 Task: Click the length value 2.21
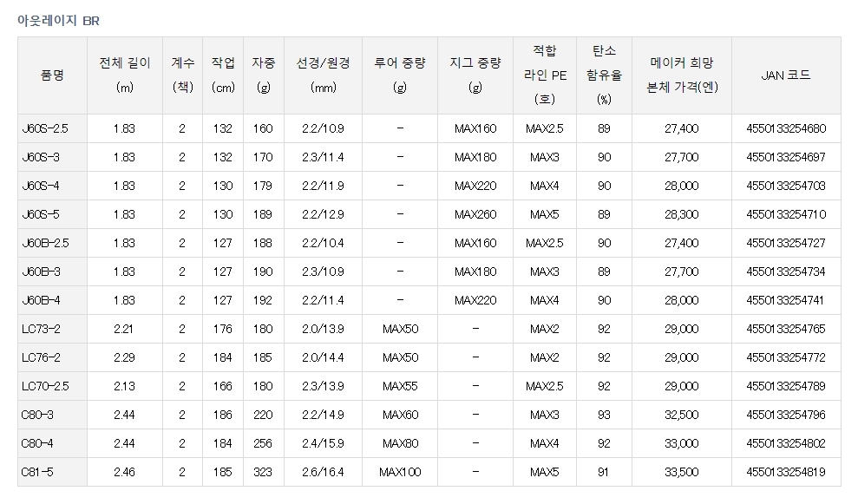(124, 329)
